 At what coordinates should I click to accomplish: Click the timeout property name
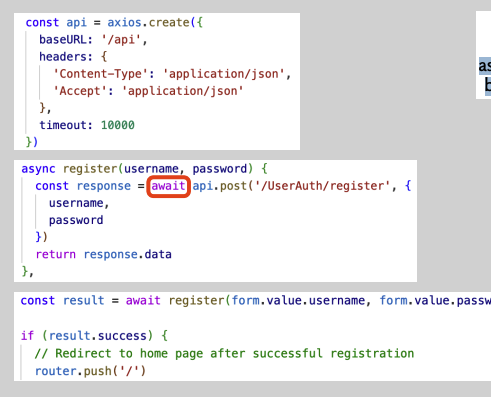pos(63,125)
